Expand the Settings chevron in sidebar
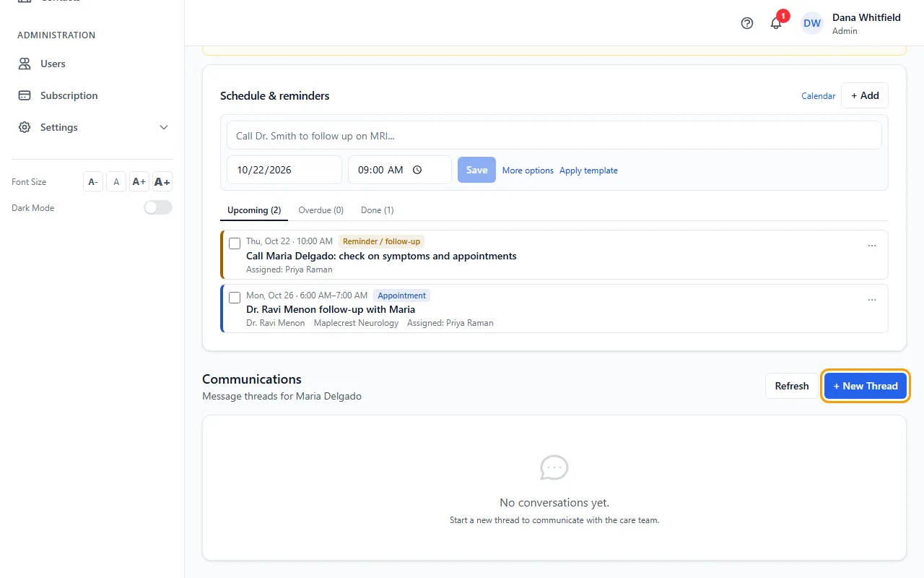Viewport: 924px width, 578px height. 164,127
